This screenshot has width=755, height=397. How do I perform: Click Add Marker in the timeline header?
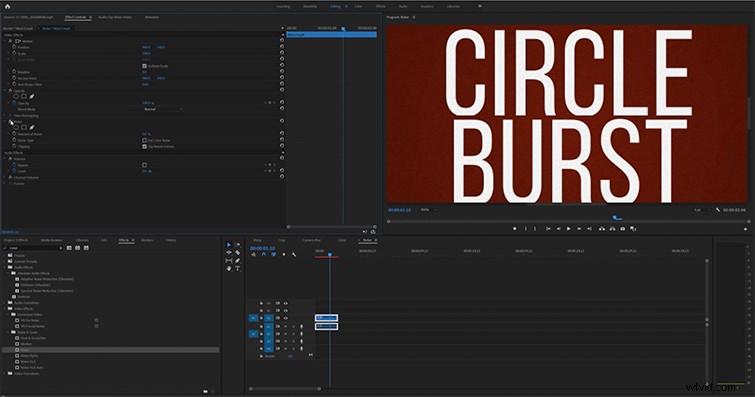click(x=284, y=254)
